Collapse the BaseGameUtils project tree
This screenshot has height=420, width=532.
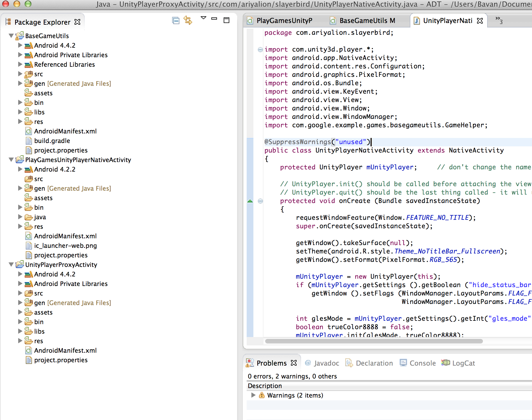coord(11,36)
